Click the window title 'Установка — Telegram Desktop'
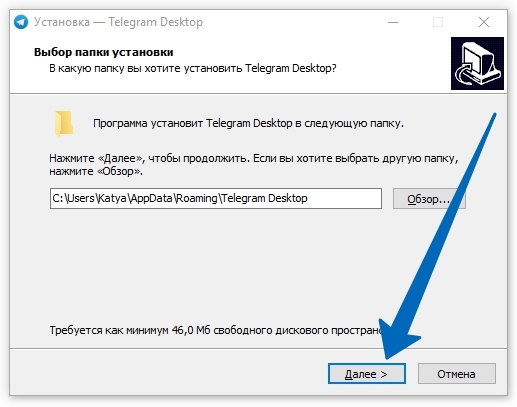 point(118,22)
